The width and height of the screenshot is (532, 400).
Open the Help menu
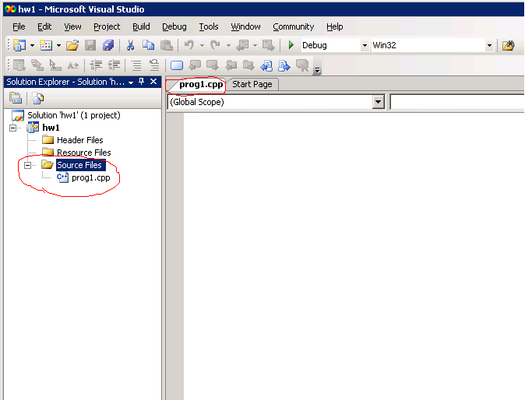(334, 26)
